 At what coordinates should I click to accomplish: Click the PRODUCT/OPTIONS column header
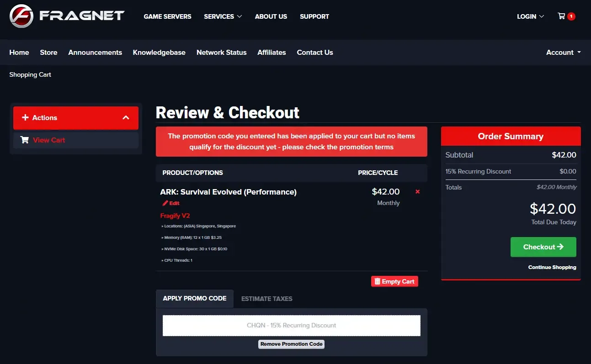coord(193,173)
